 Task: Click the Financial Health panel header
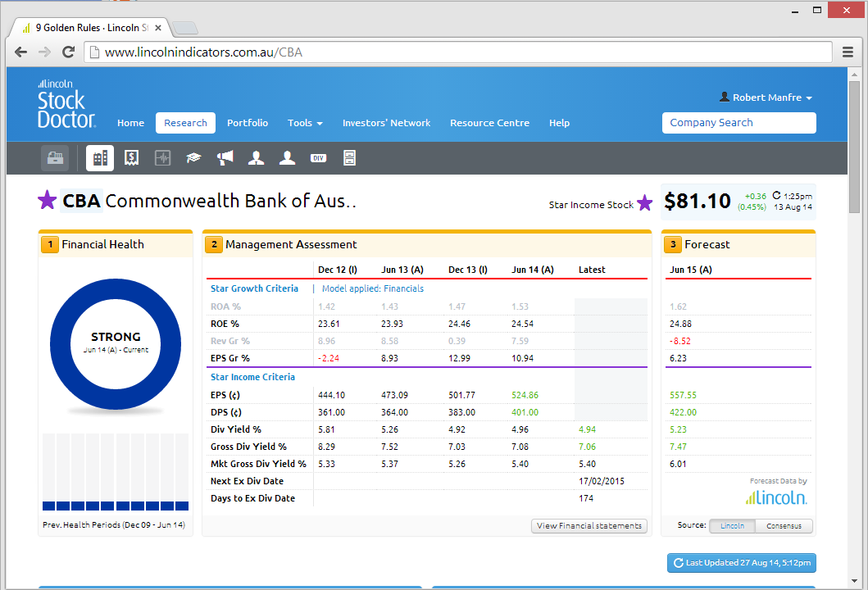116,244
